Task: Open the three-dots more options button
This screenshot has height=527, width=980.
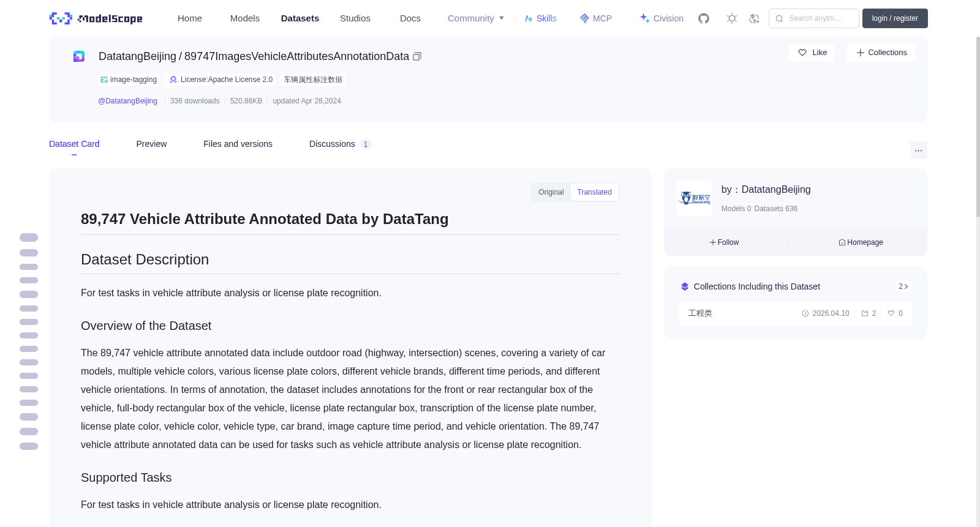Action: pos(918,150)
